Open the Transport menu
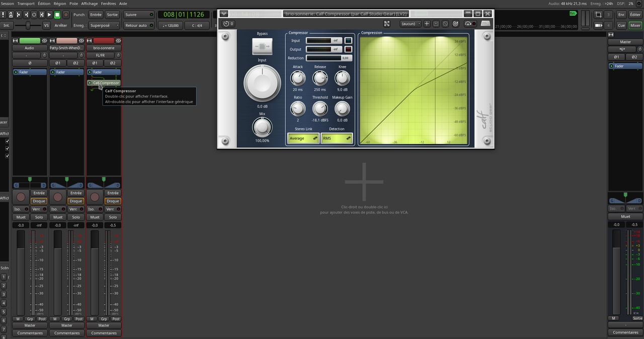This screenshot has width=644, height=339. pyautogui.click(x=26, y=4)
